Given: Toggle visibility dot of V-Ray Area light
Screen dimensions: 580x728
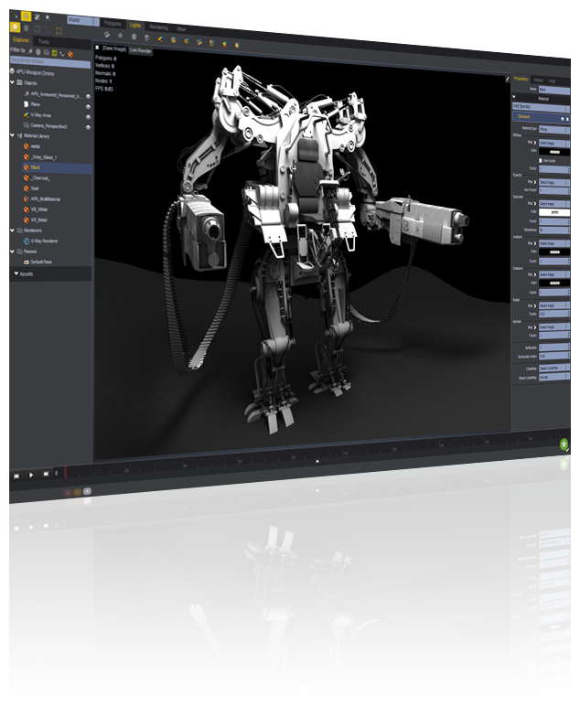Looking at the screenshot, I should point(89,114).
